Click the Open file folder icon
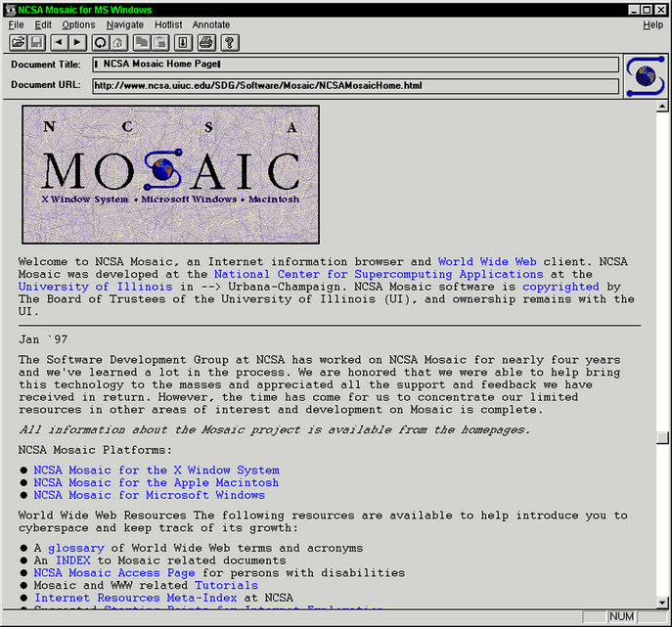The width and height of the screenshot is (672, 627). 18,42
